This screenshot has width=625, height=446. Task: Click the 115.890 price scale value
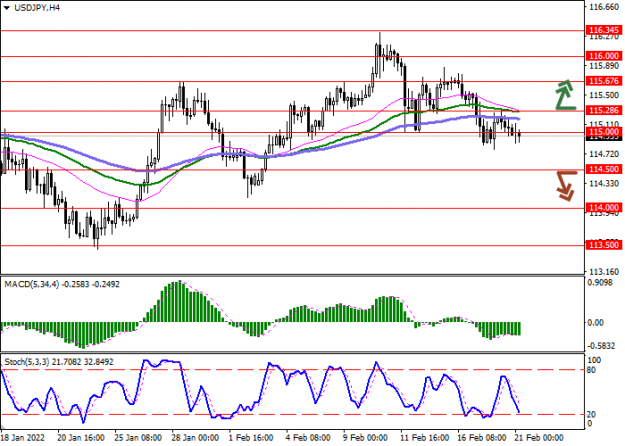tap(604, 66)
